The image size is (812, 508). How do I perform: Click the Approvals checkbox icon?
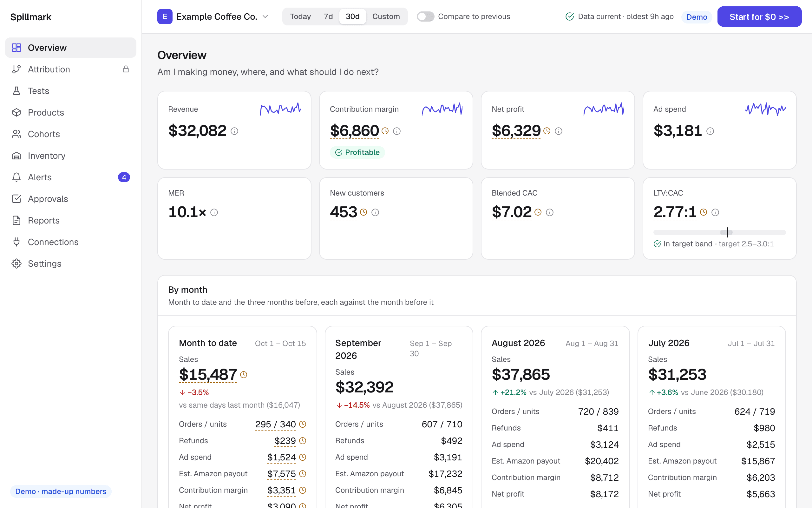tap(16, 199)
